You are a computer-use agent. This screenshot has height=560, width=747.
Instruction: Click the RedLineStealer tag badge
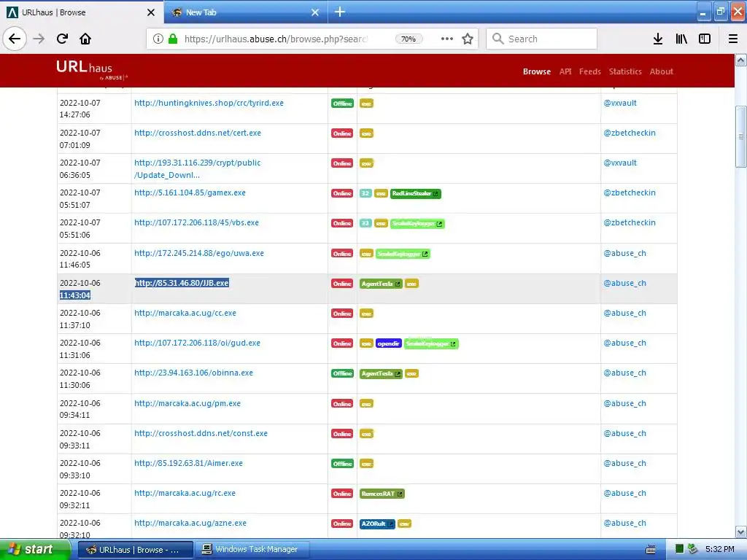(x=415, y=193)
